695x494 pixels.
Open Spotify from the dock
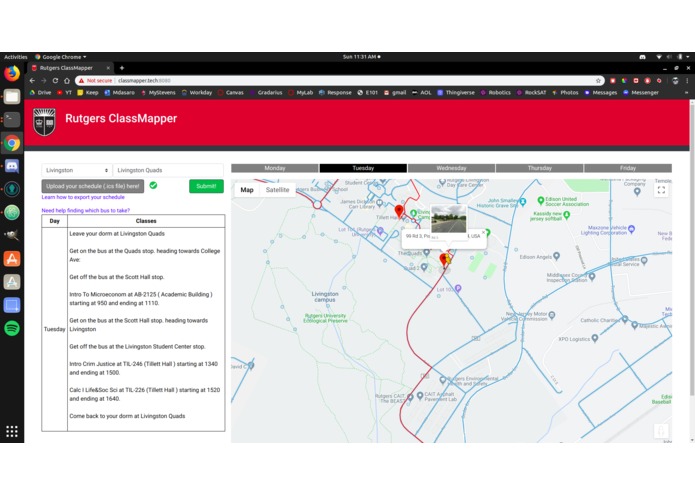coord(12,328)
